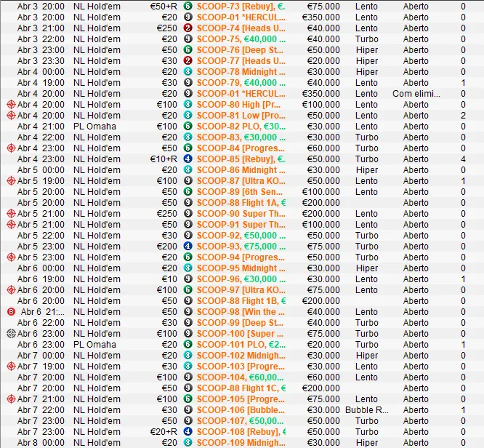Screen dimensions: 484x448
Task: Select the SCOOP-101 PLO tournament name
Action: (x=240, y=345)
